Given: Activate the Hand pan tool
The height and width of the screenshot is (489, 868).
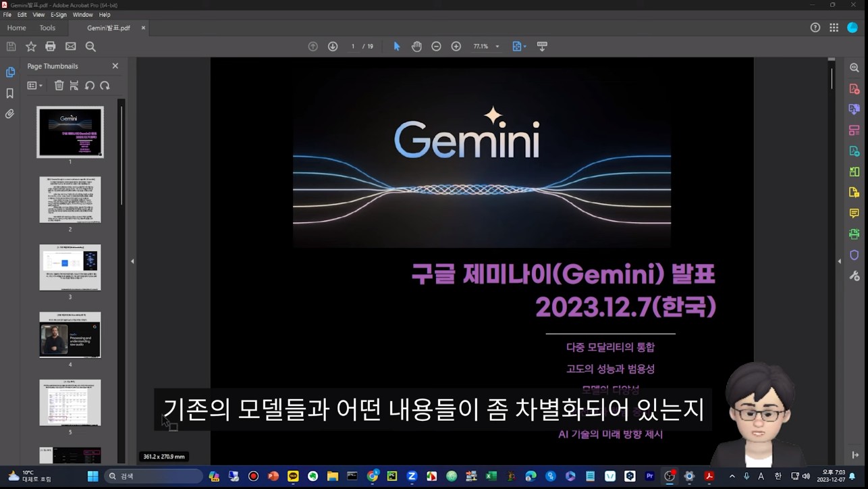Looking at the screenshot, I should point(416,47).
